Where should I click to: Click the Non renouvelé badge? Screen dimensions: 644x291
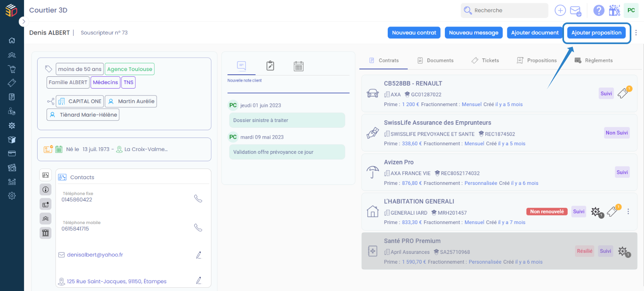click(547, 211)
